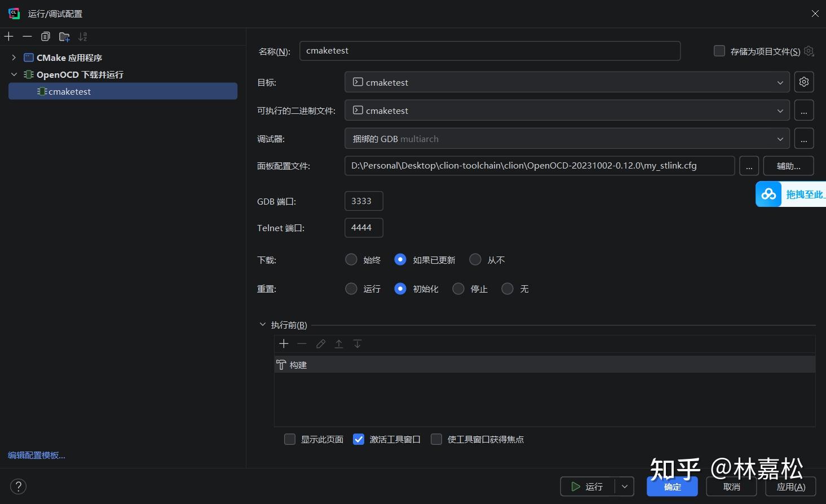826x504 pixels.
Task: Uncheck 激活工具窗口 checkbox
Action: tap(359, 439)
